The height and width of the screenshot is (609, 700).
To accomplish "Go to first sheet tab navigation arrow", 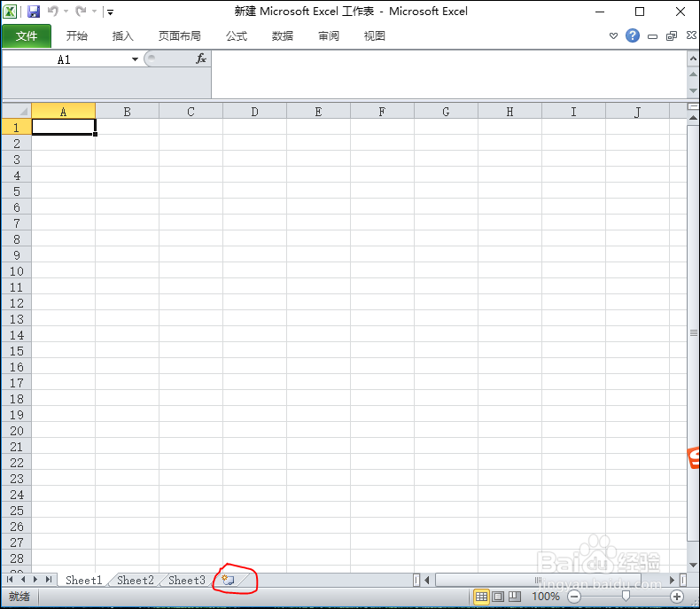I will [x=10, y=580].
